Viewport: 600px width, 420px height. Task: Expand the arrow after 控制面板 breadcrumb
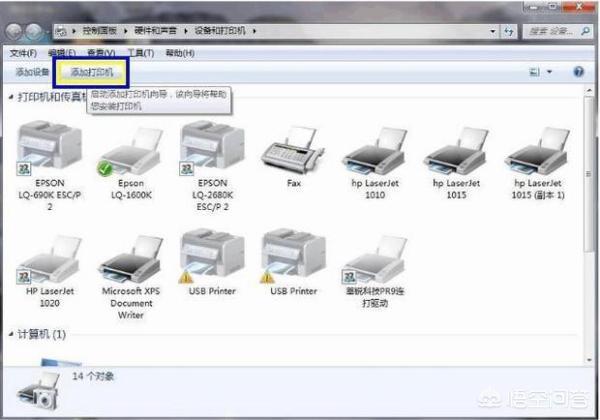click(126, 31)
